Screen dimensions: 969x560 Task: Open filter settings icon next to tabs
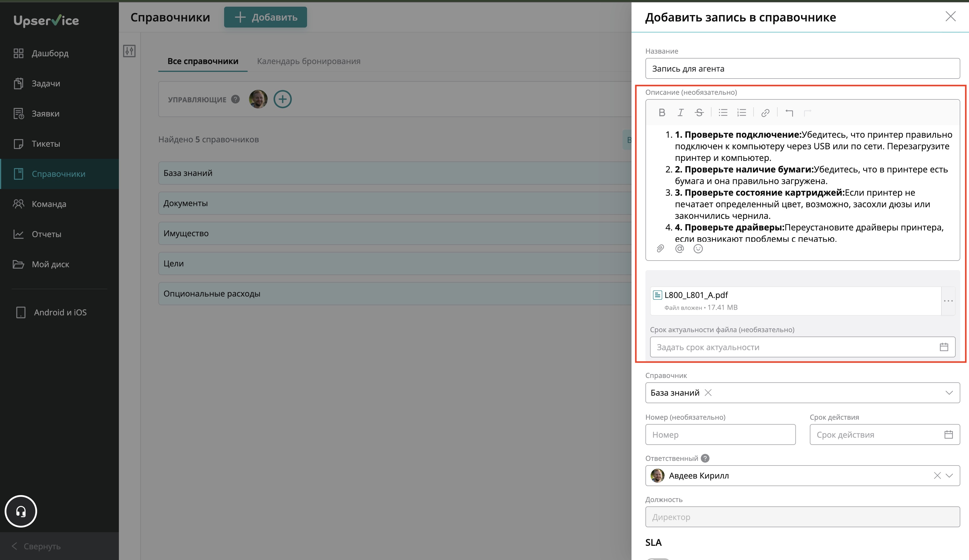point(129,51)
